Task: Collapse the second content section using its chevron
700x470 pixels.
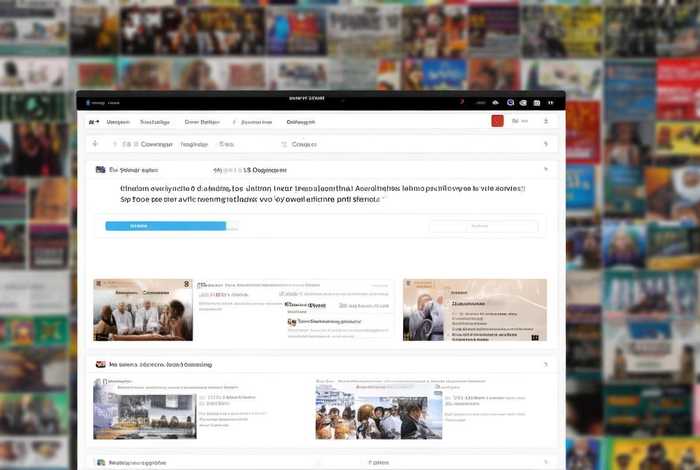Action: tap(545, 365)
